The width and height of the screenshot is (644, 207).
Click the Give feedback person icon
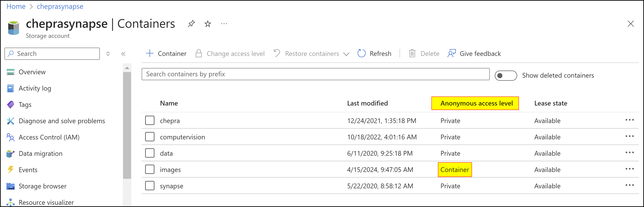coord(452,54)
